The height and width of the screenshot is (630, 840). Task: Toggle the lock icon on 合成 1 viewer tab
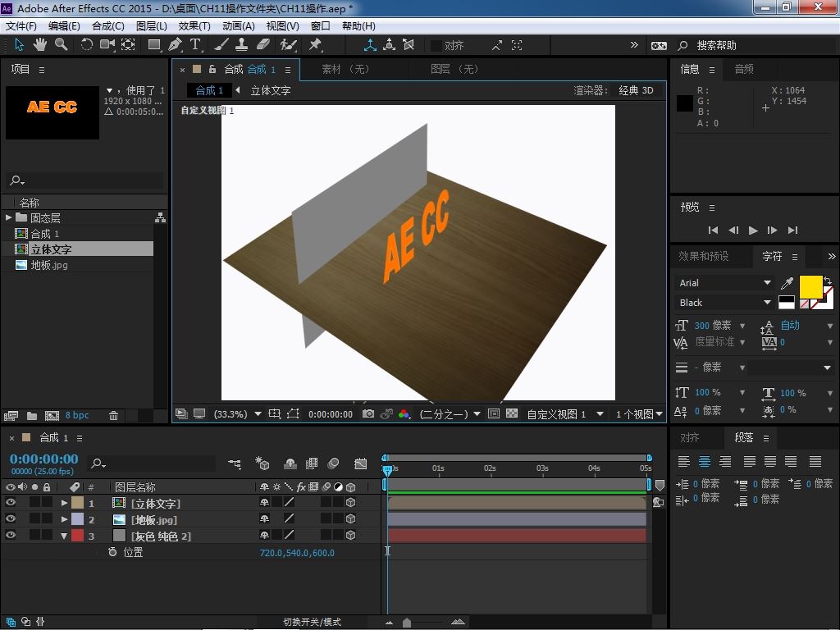point(212,69)
